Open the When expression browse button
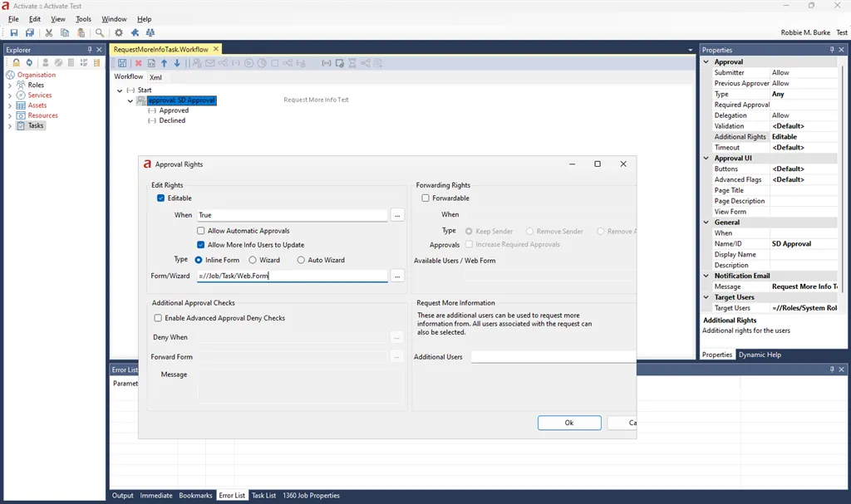 click(x=397, y=215)
